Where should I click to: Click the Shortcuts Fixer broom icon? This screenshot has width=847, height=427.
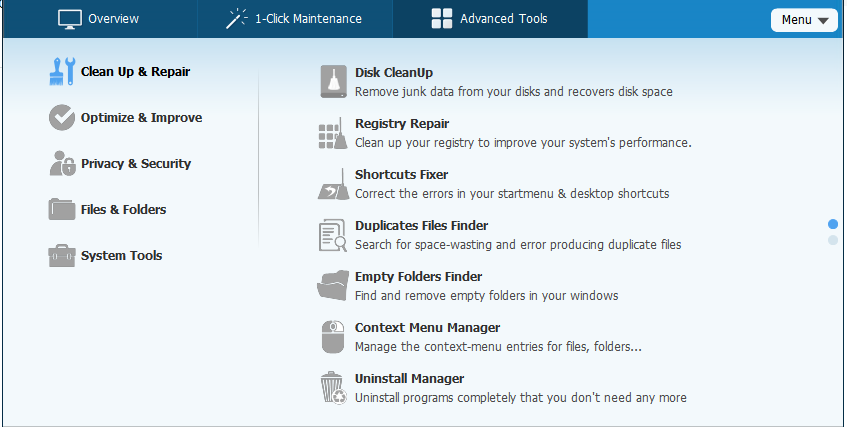point(332,184)
